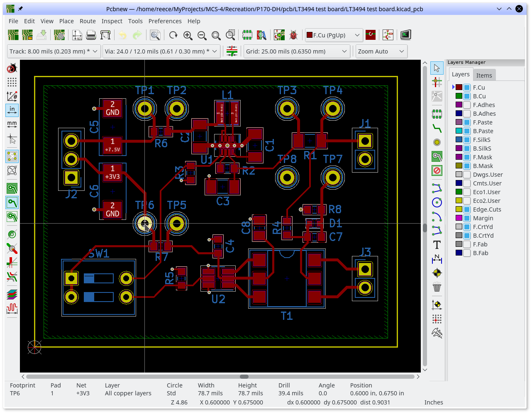Select the Add Text tool
532x414 pixels.
click(x=437, y=245)
